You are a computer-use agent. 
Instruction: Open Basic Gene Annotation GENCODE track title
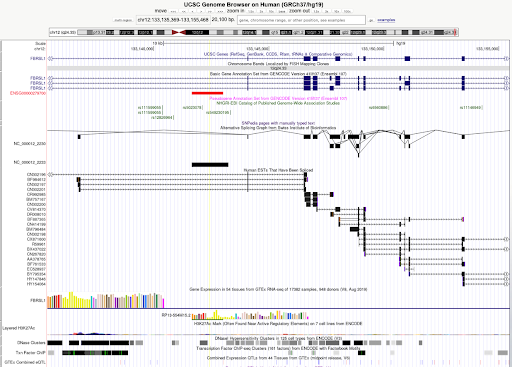[x=278, y=74]
